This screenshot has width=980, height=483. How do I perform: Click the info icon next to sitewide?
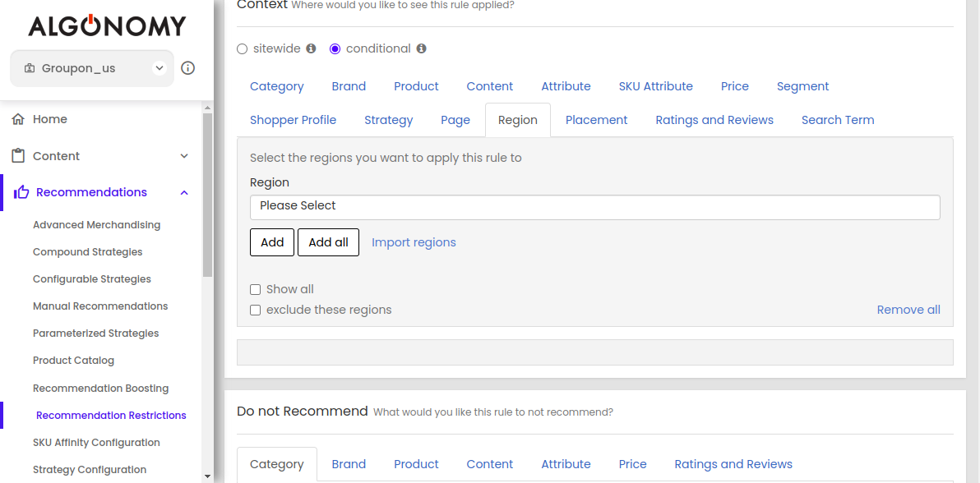coord(311,48)
